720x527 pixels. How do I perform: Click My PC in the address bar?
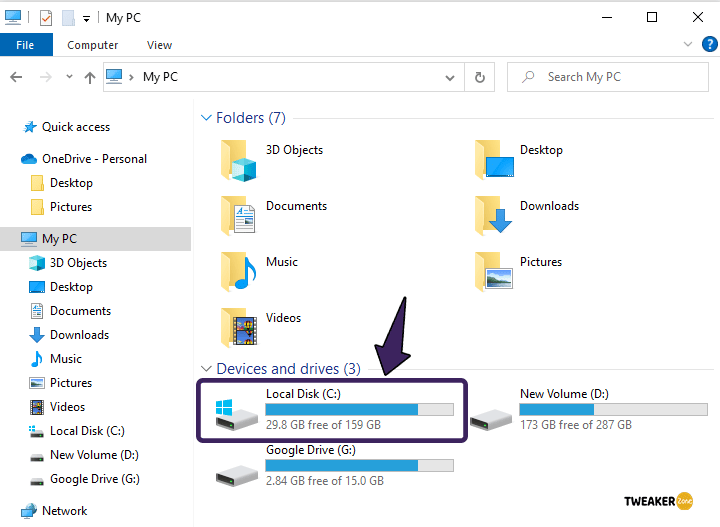[160, 77]
